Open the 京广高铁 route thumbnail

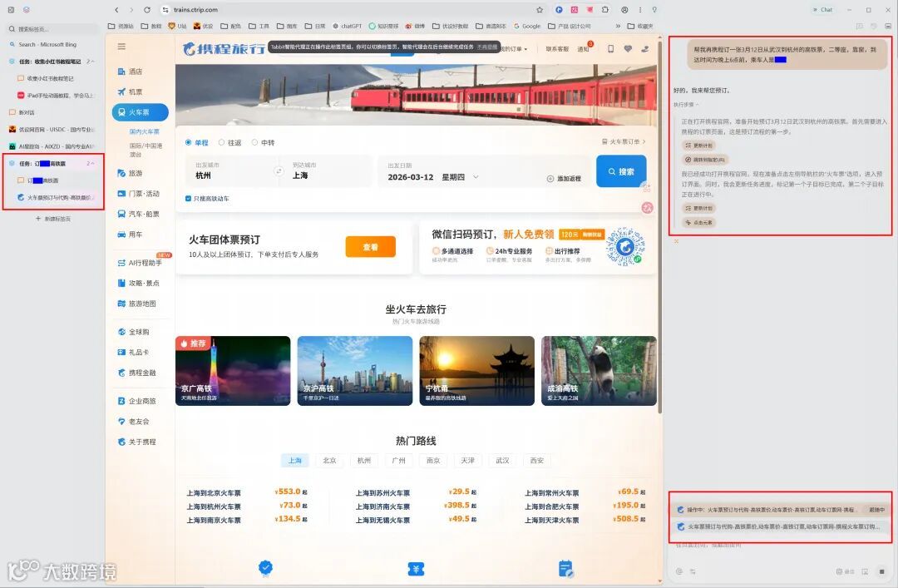click(233, 371)
